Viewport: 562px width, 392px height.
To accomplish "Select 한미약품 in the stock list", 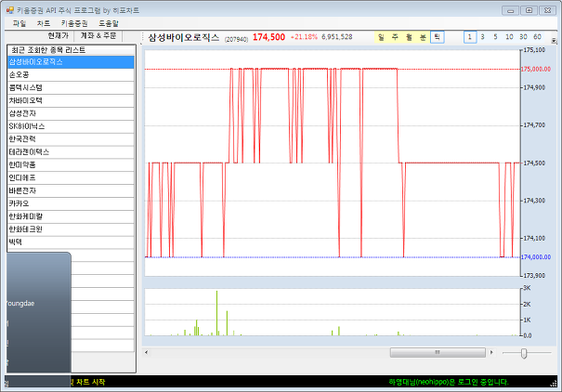I will pyautogui.click(x=71, y=164).
